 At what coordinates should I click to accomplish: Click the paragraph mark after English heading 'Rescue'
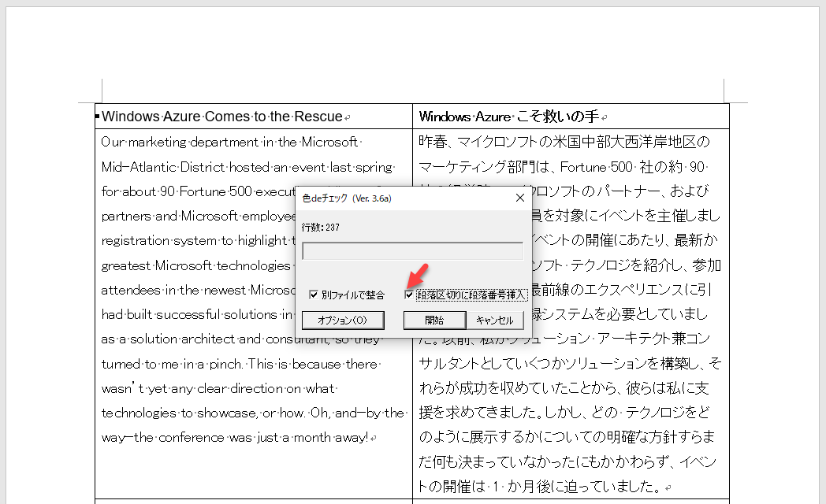click(x=348, y=117)
